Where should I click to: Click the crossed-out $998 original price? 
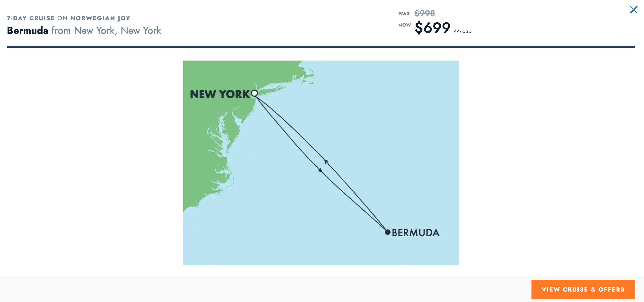(425, 13)
